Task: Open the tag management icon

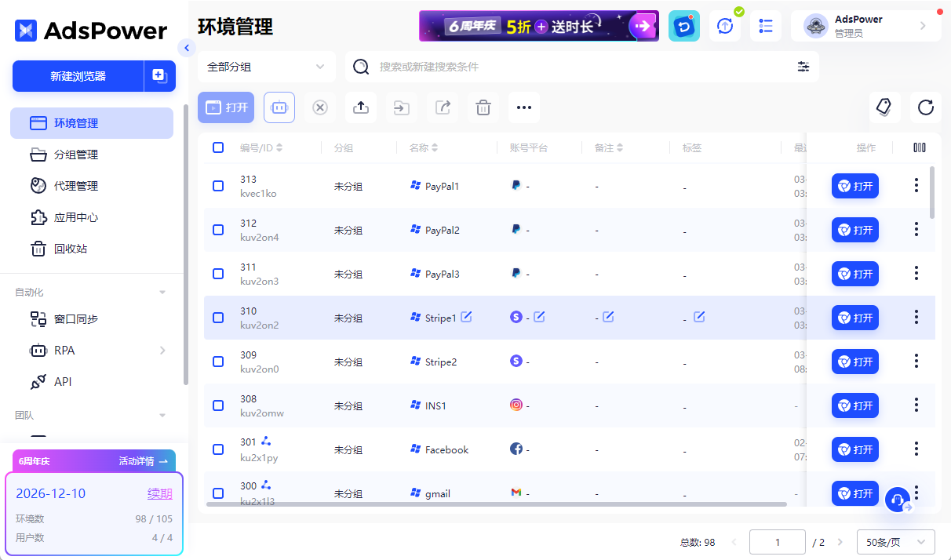Action: coord(884,107)
